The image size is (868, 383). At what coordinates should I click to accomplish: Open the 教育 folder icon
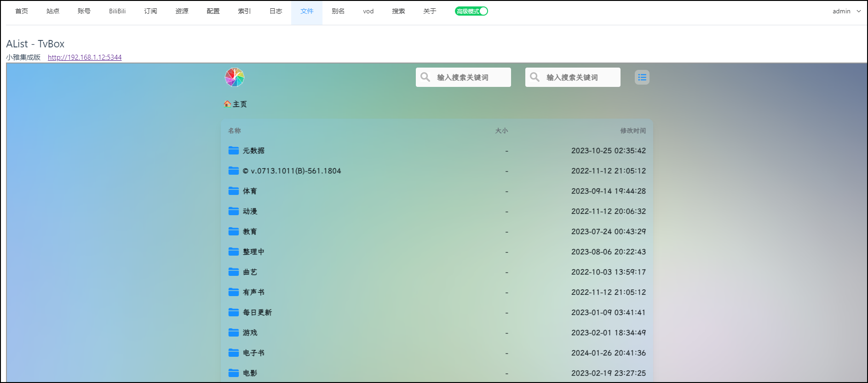pos(234,231)
